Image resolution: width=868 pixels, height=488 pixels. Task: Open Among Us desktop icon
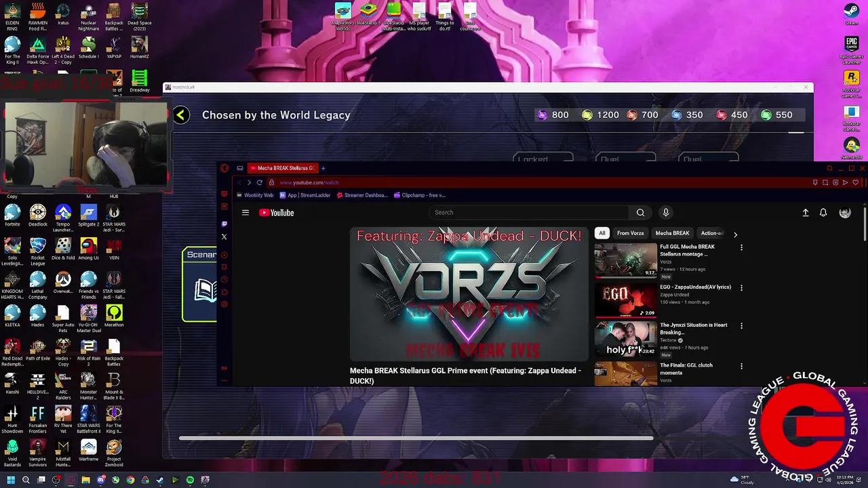[x=89, y=249]
